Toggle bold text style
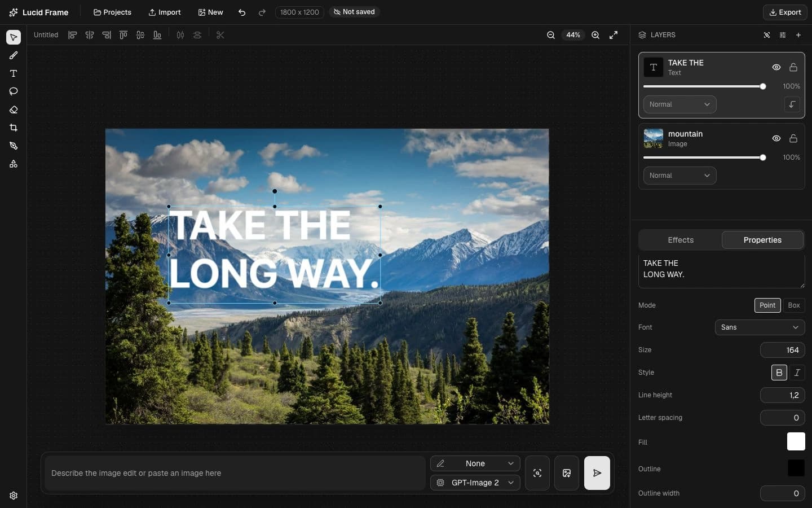Image resolution: width=812 pixels, height=508 pixels. 779,373
